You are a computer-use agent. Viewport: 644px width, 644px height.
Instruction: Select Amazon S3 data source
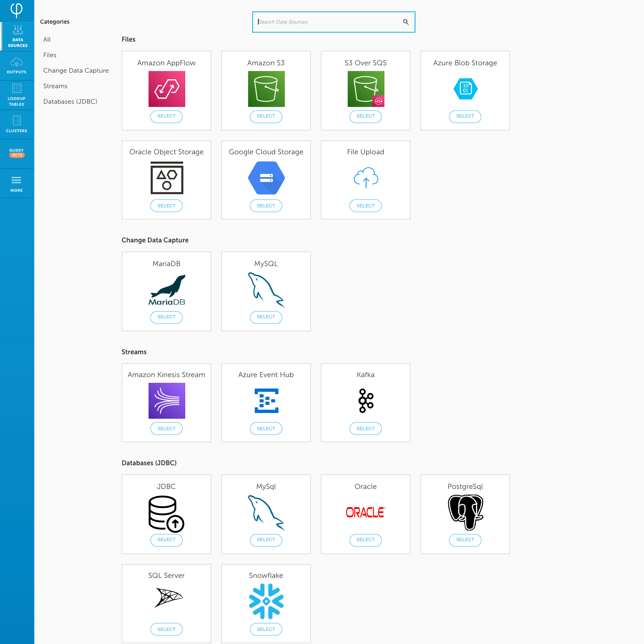tap(266, 116)
